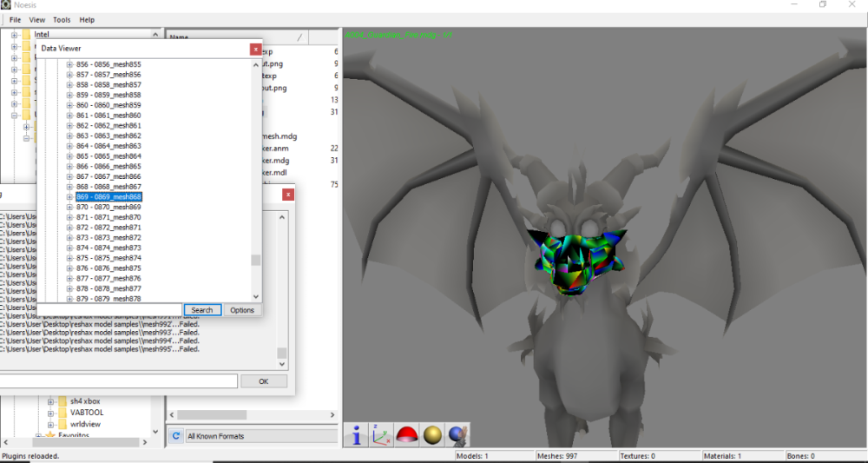Click the blue info icon in viewport toolbar

pos(357,435)
